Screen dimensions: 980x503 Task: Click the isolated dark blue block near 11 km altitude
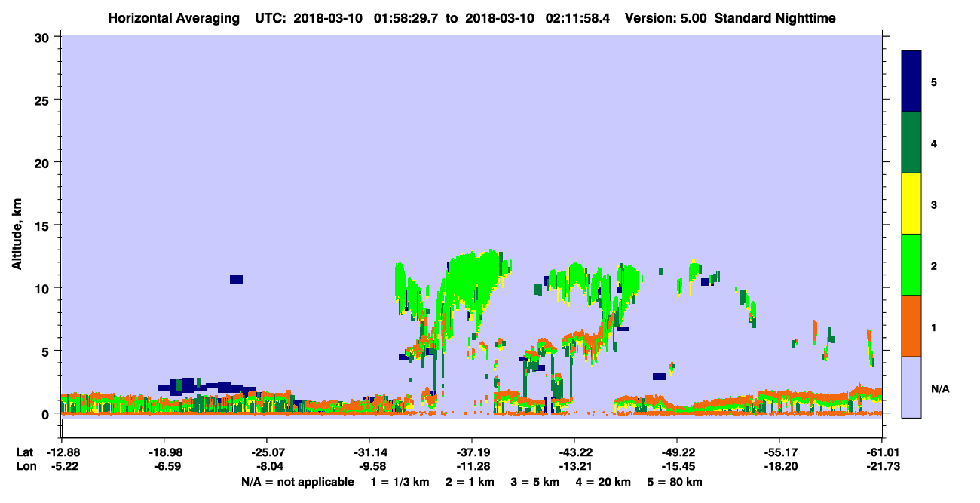(236, 279)
